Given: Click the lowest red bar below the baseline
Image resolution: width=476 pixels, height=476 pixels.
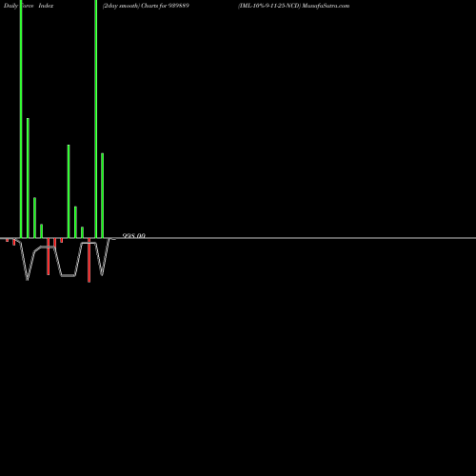Looking at the screenshot, I should [x=89, y=260].
